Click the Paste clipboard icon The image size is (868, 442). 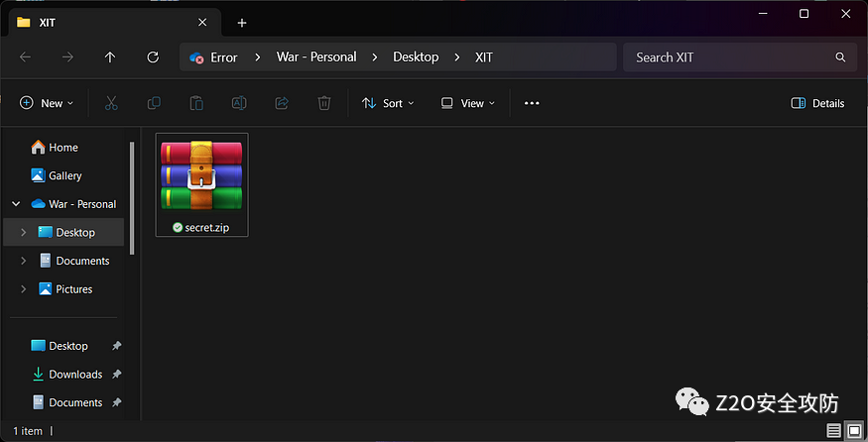click(x=196, y=103)
